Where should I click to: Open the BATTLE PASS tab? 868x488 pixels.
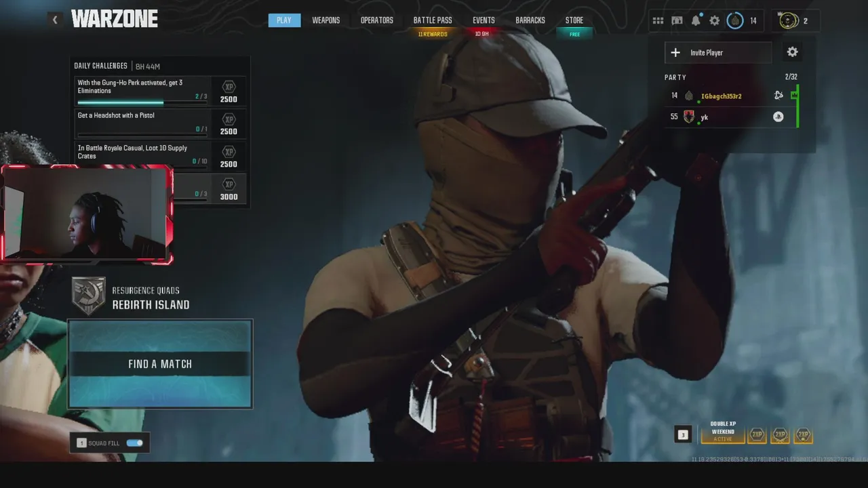(x=433, y=20)
